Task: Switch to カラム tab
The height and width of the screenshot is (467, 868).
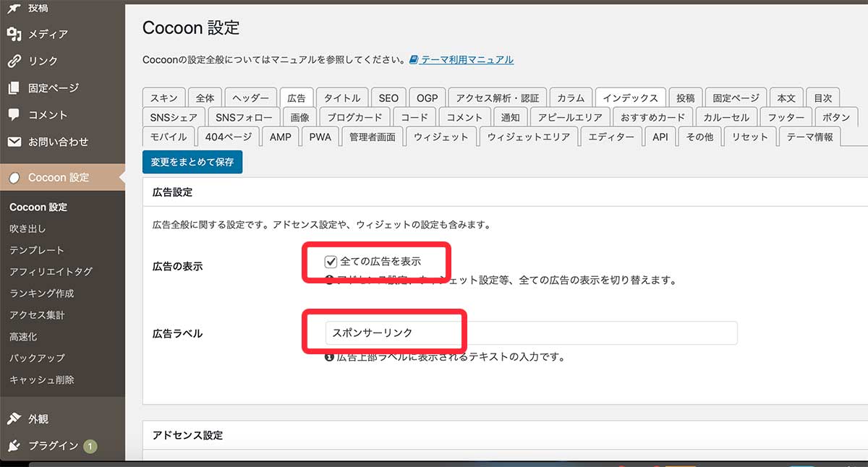Action: coord(571,98)
